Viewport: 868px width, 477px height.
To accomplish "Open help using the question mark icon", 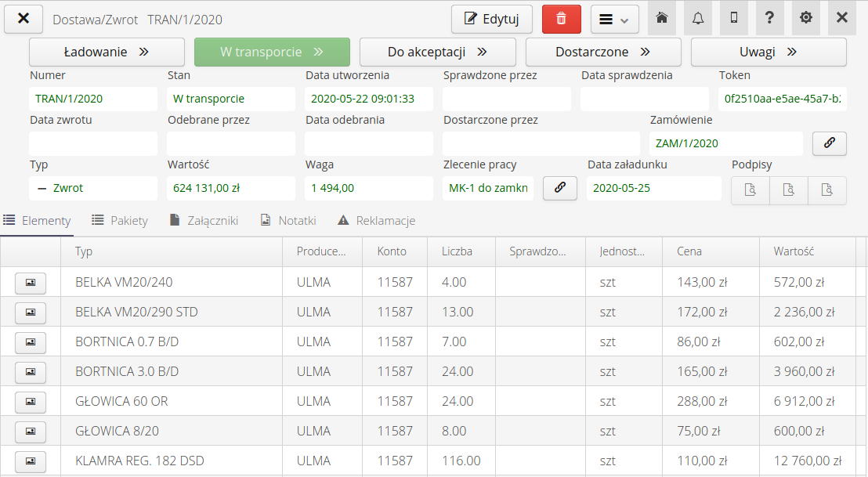I will (x=769, y=18).
